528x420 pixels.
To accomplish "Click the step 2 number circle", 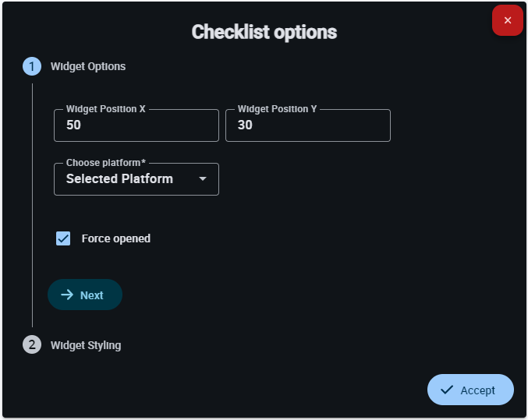I will (x=32, y=344).
